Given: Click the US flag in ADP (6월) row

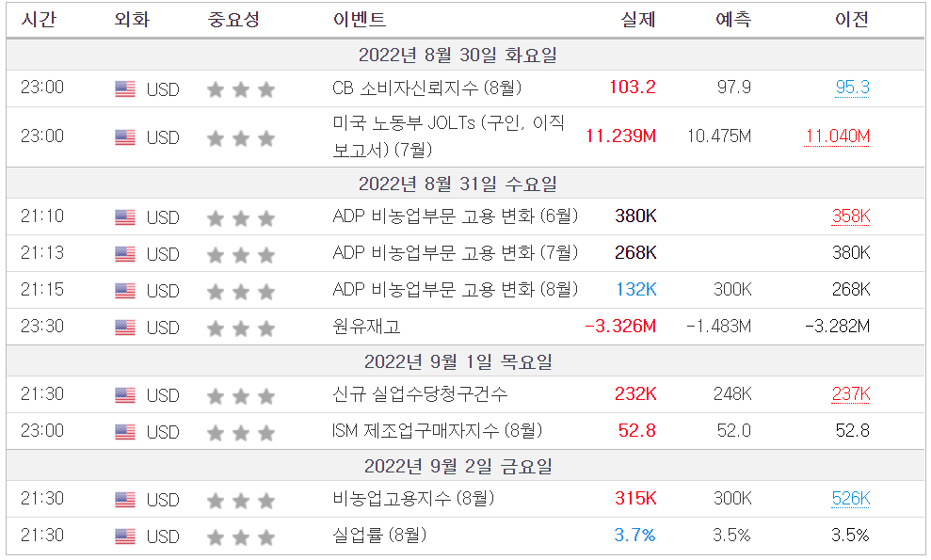Looking at the screenshot, I should click(124, 217).
